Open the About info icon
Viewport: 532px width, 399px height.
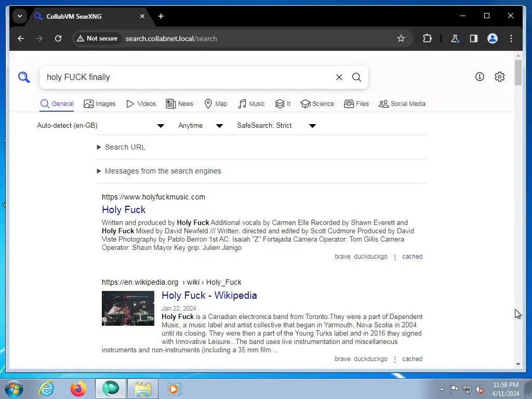pyautogui.click(x=480, y=77)
